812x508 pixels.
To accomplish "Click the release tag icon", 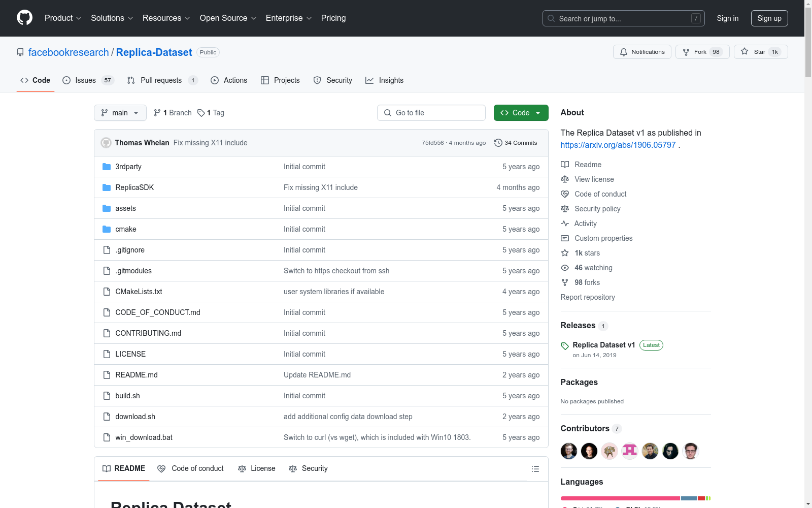I will click(565, 346).
